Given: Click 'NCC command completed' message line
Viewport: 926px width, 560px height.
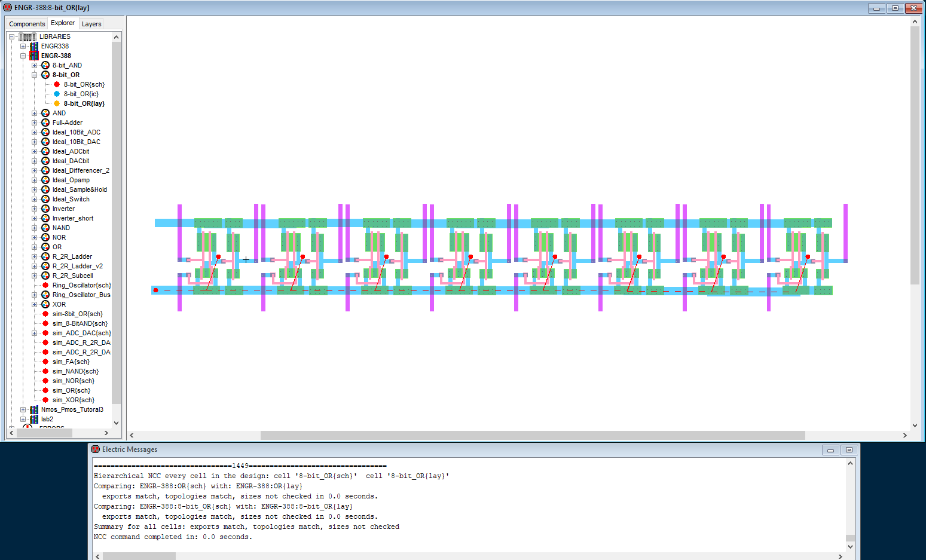Looking at the screenshot, I should point(173,537).
